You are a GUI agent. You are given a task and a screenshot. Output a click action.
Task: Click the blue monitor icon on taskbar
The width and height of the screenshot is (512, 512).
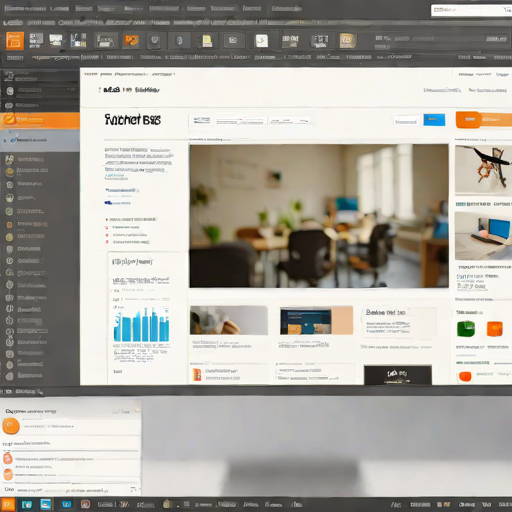(x=46, y=504)
